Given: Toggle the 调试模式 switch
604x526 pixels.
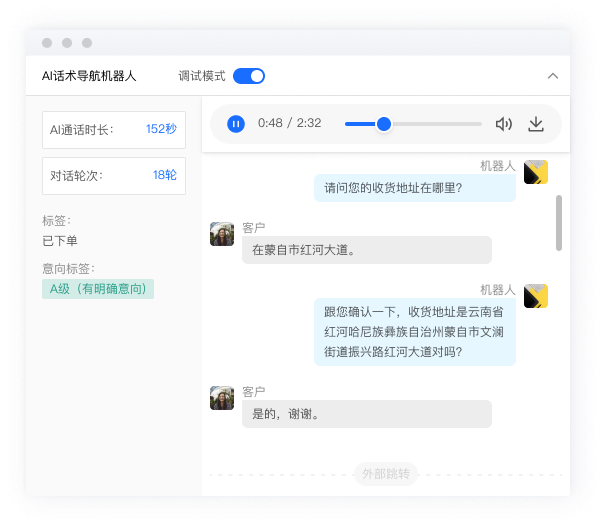Looking at the screenshot, I should [249, 76].
